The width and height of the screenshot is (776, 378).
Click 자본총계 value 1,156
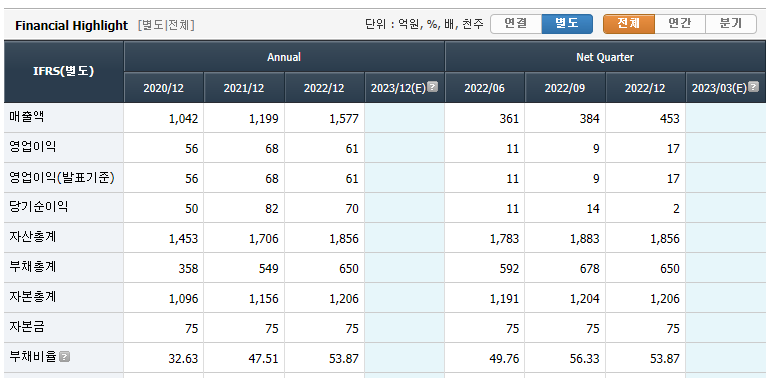pos(263,299)
